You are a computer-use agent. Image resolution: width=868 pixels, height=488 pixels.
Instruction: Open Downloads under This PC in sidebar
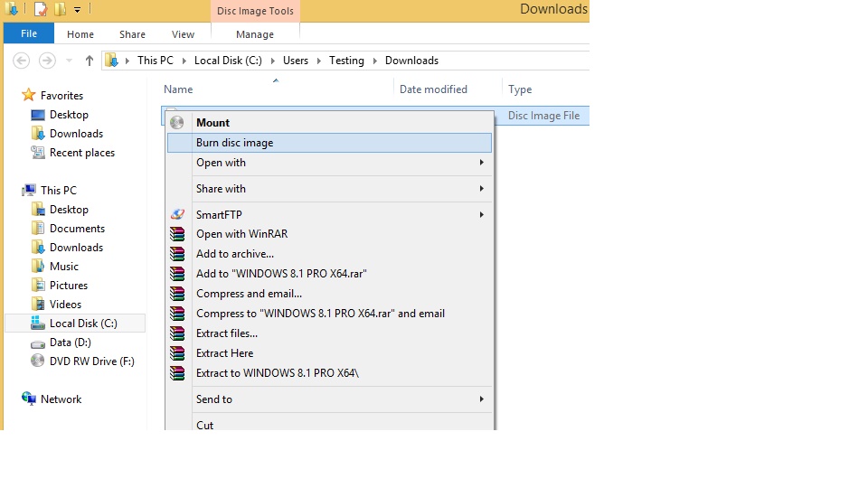click(76, 248)
